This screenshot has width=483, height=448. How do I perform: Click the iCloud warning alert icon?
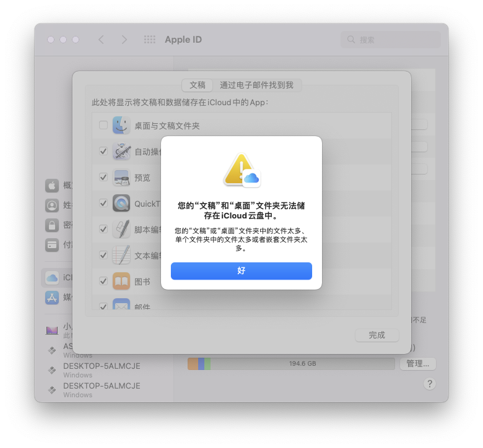click(x=241, y=170)
